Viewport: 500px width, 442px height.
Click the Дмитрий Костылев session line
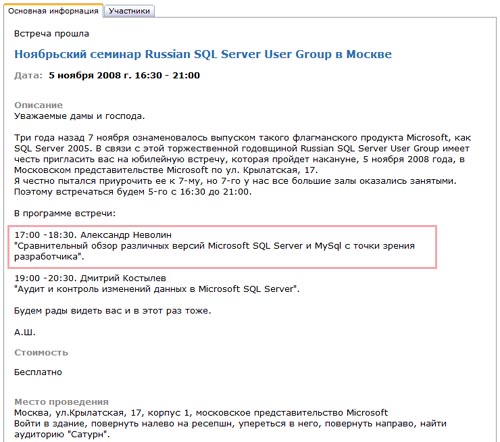90,278
